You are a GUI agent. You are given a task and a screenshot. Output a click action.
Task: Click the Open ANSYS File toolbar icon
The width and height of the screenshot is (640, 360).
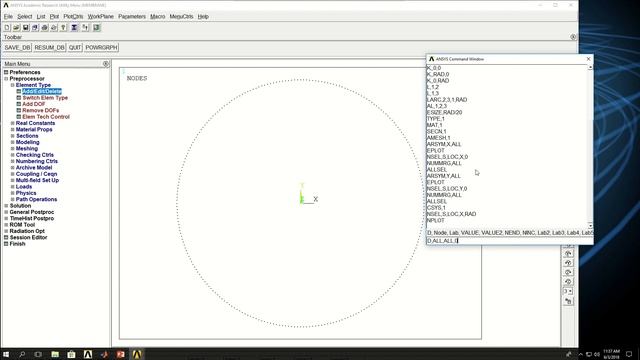(16, 27)
